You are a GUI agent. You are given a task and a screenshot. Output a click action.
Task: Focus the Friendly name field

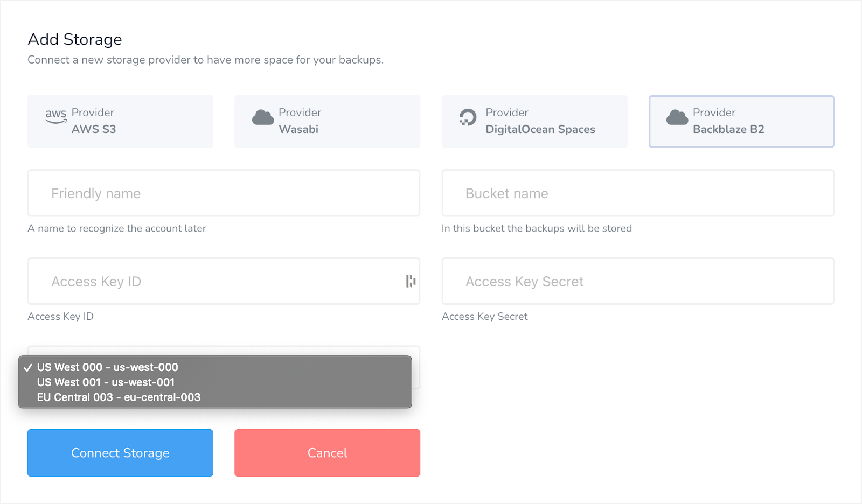[224, 193]
